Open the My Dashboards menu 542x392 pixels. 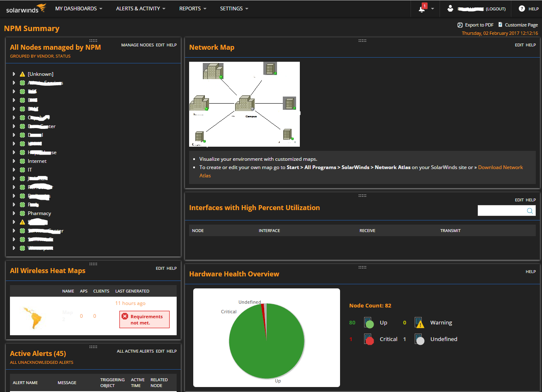pyautogui.click(x=79, y=9)
